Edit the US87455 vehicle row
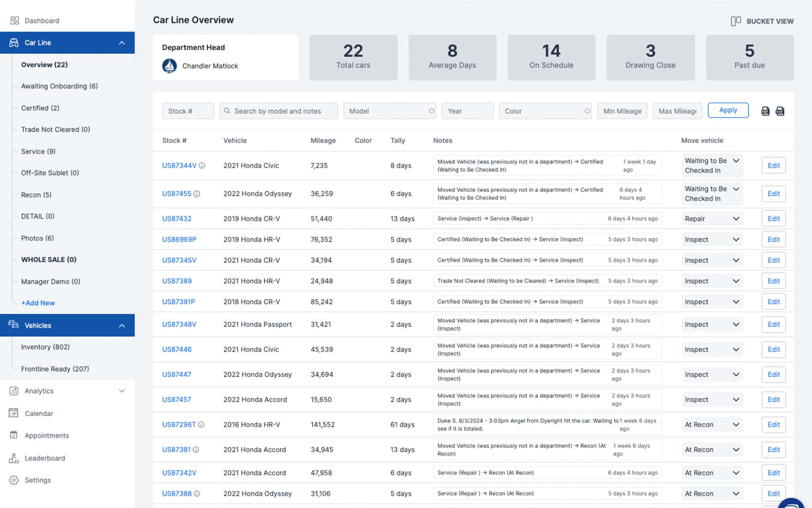This screenshot has width=812, height=508. click(x=773, y=194)
